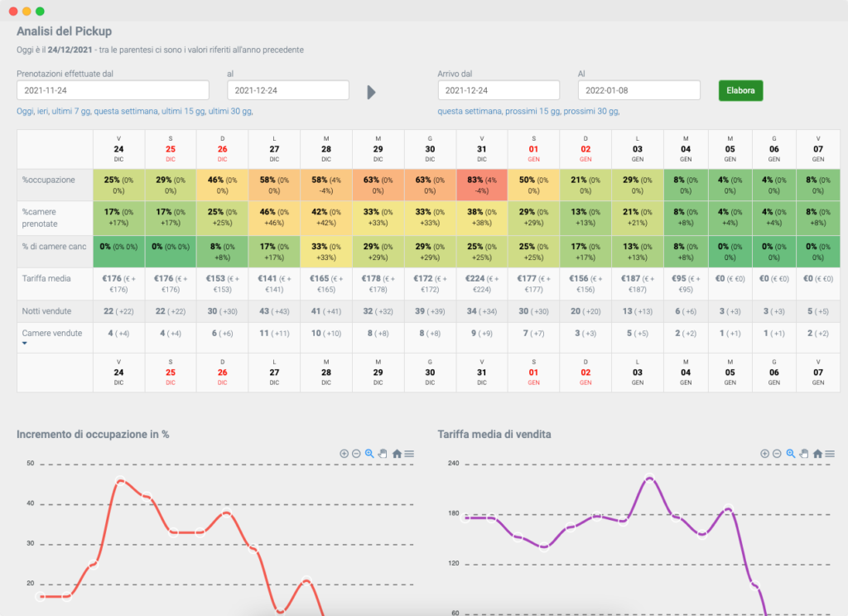Image resolution: width=848 pixels, height=616 pixels.
Task: Click the peak point on the purple tariffa line
Action: tap(649, 478)
